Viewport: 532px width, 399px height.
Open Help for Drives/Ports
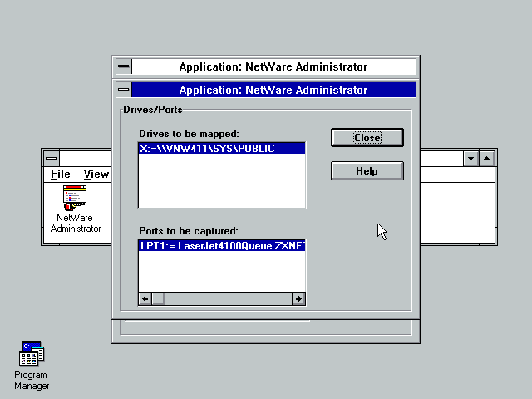(367, 170)
